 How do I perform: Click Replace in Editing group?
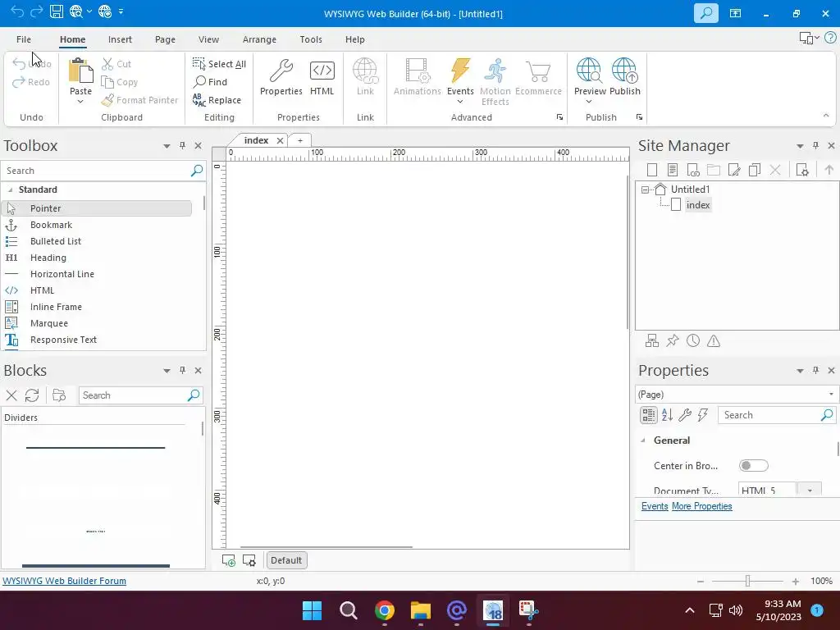click(217, 99)
